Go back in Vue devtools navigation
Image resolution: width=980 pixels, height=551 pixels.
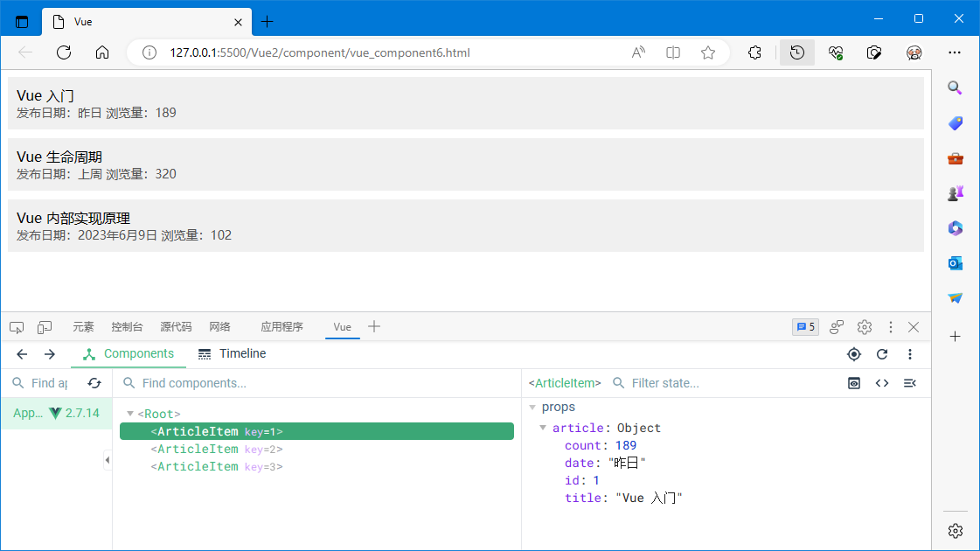22,354
